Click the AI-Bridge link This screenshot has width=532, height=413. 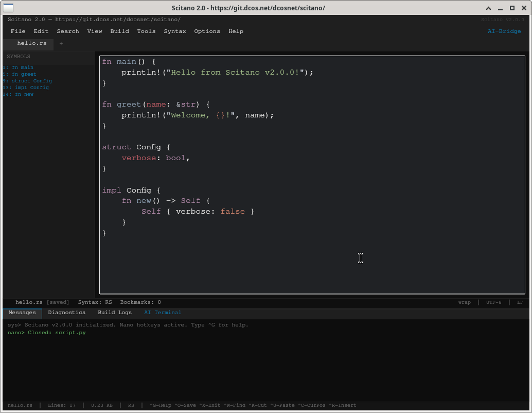point(504,31)
